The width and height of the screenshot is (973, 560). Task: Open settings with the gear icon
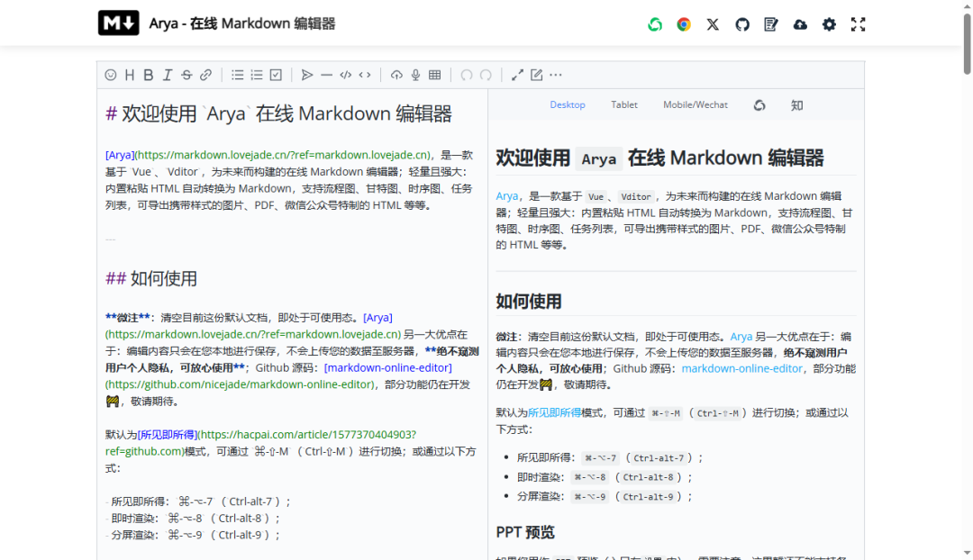(x=829, y=24)
